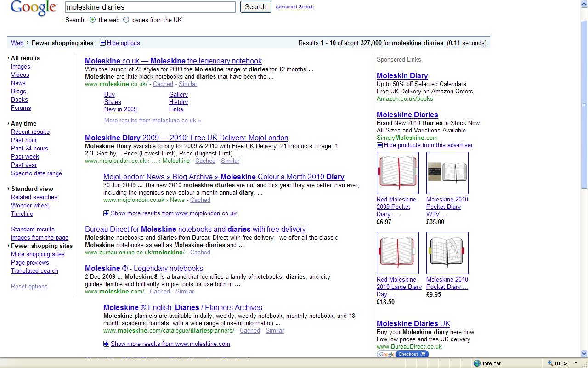Open Advanced Search link
This screenshot has height=368, width=588.
294,7
